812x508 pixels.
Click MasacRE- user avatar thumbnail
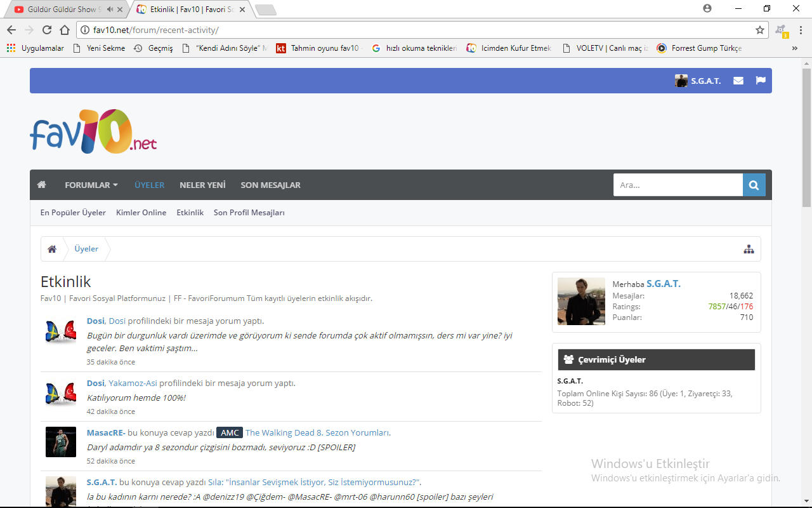coord(61,442)
